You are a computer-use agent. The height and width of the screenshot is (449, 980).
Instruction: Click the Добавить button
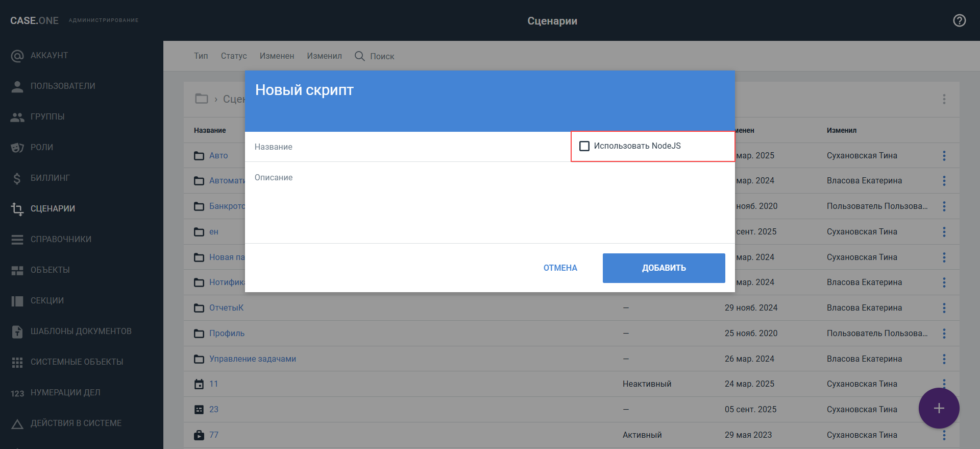click(664, 268)
